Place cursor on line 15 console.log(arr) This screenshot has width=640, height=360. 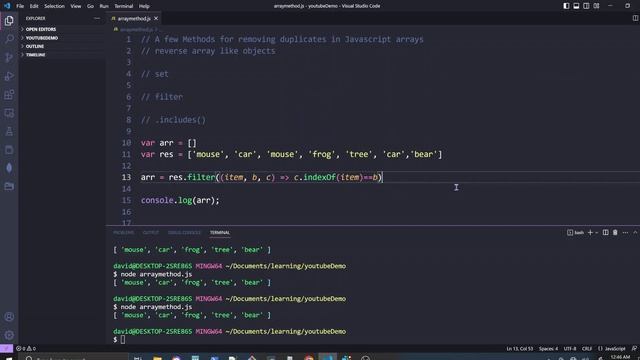coord(180,200)
